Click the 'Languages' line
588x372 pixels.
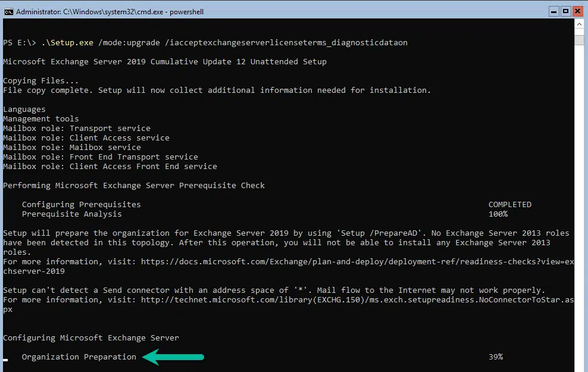pyautogui.click(x=24, y=110)
